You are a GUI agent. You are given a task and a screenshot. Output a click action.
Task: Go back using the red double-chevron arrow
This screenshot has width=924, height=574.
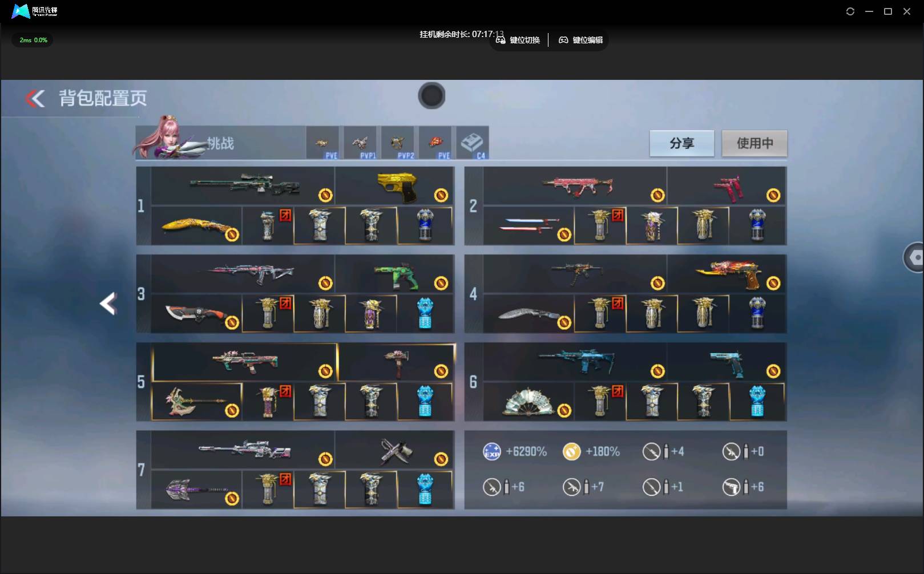pyautogui.click(x=35, y=98)
